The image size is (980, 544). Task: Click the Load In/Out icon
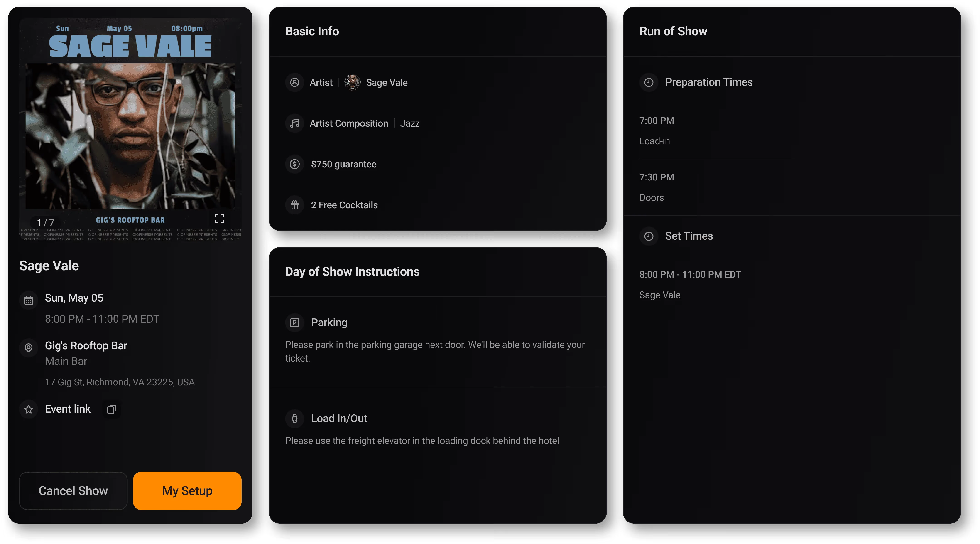pyautogui.click(x=294, y=419)
